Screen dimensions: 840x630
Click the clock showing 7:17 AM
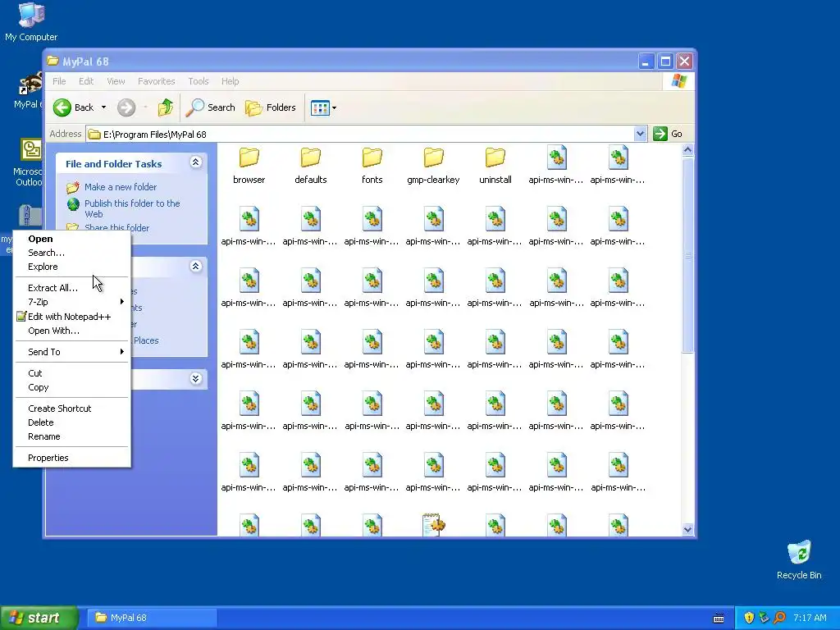point(810,618)
